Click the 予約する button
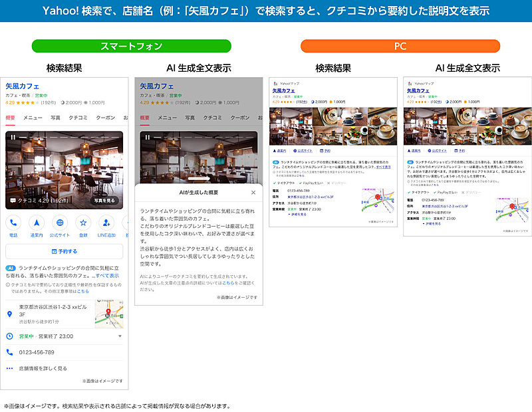The width and height of the screenshot is (532, 412). (64, 252)
